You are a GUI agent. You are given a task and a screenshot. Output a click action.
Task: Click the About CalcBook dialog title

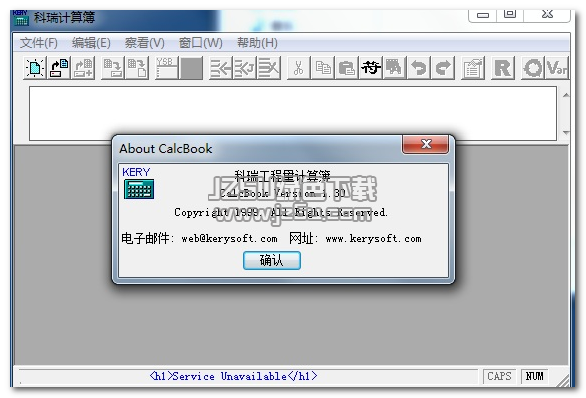[166, 148]
